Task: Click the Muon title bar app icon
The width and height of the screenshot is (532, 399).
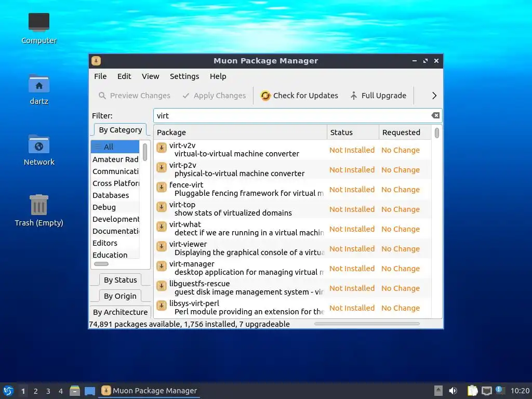Action: point(96,61)
